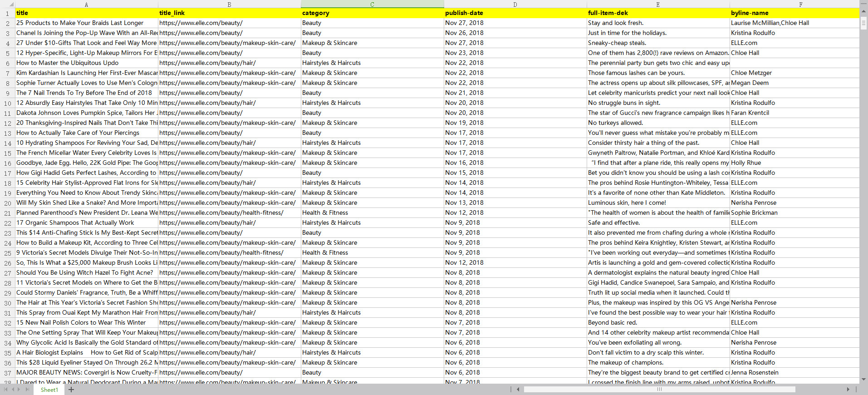Click the Select All corner triangle
This screenshot has height=395, width=868.
click(x=11, y=4)
